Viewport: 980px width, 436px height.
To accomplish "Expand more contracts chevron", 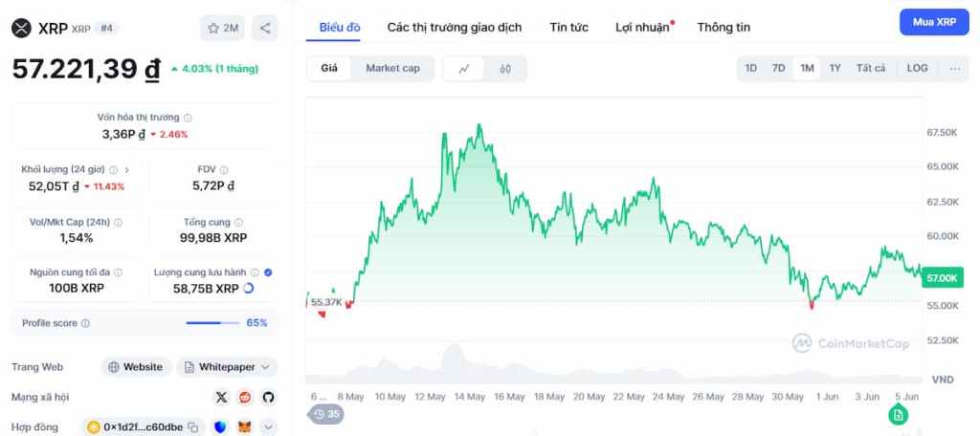I will tap(268, 426).
